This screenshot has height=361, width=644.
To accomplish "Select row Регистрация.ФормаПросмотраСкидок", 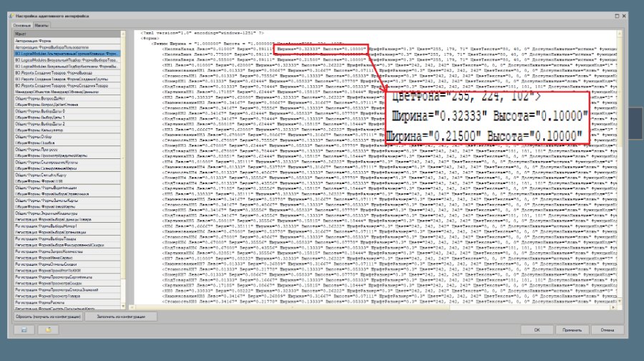I will click(x=67, y=283).
